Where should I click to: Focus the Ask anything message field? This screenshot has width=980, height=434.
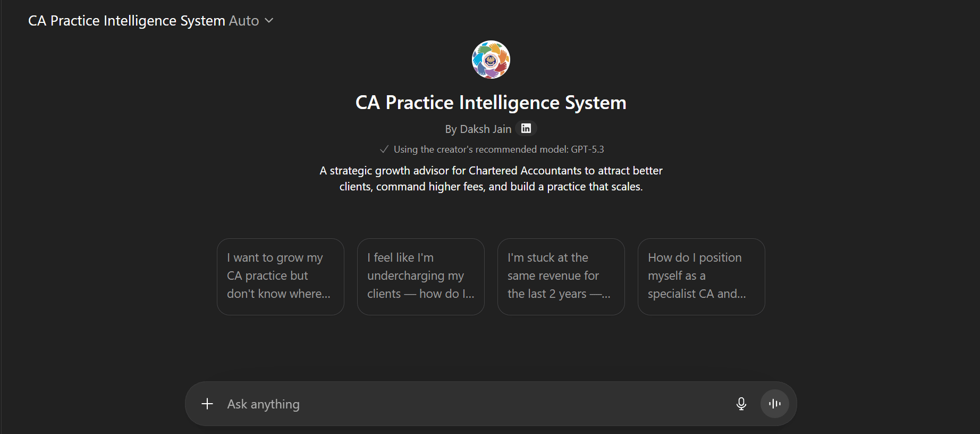pos(468,404)
